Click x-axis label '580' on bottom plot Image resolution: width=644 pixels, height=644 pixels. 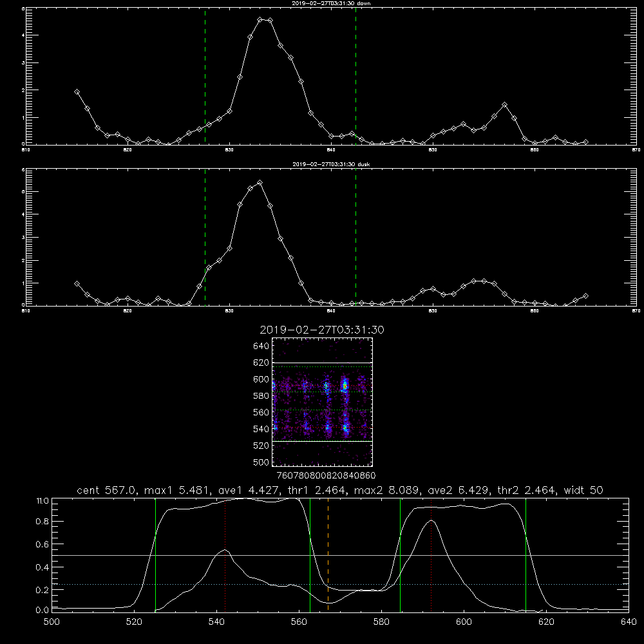(381, 622)
